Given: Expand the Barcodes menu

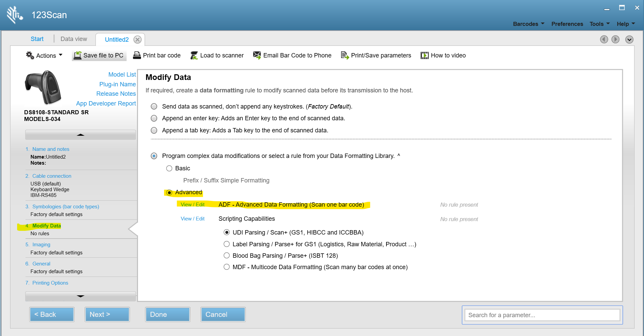Looking at the screenshot, I should pyautogui.click(x=528, y=24).
